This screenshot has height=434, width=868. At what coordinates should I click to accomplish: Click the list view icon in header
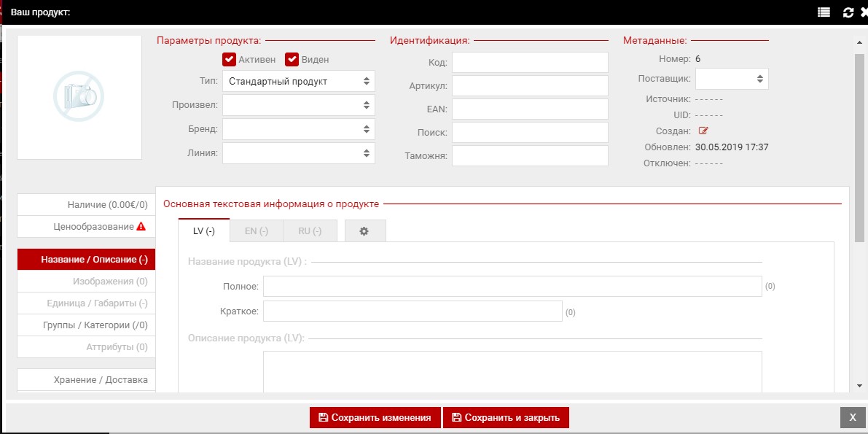click(x=824, y=12)
